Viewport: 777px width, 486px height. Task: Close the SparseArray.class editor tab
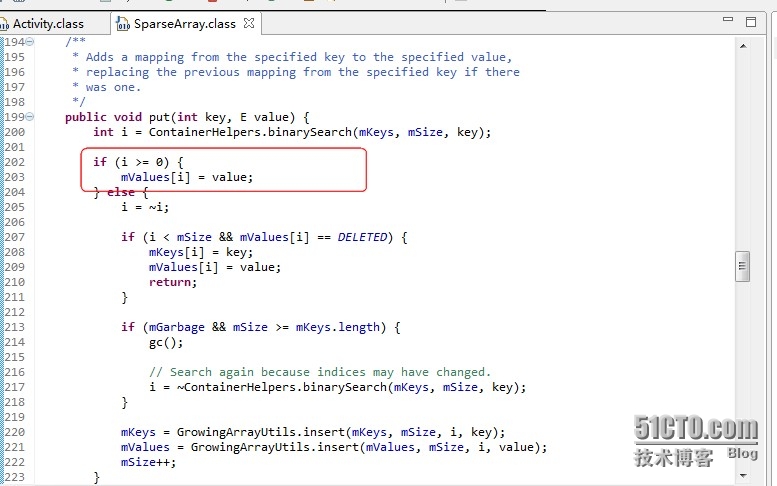249,23
